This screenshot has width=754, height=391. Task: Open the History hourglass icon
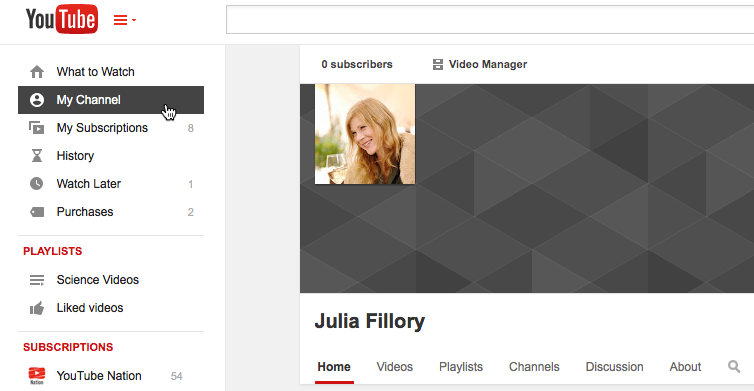pyautogui.click(x=37, y=156)
